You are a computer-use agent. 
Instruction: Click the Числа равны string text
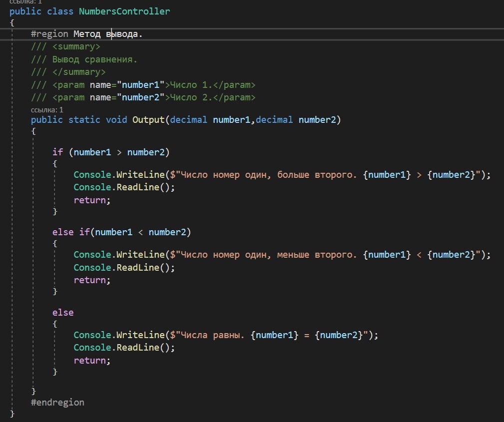click(x=210, y=335)
